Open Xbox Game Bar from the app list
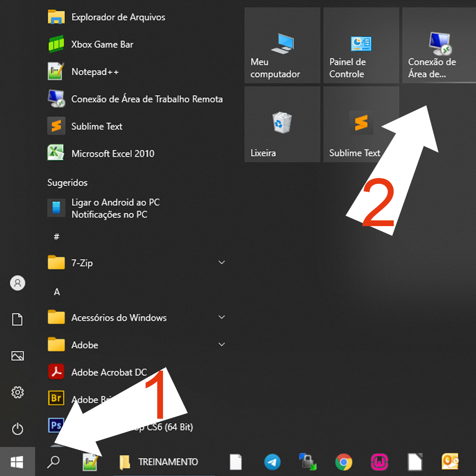 pos(102,44)
